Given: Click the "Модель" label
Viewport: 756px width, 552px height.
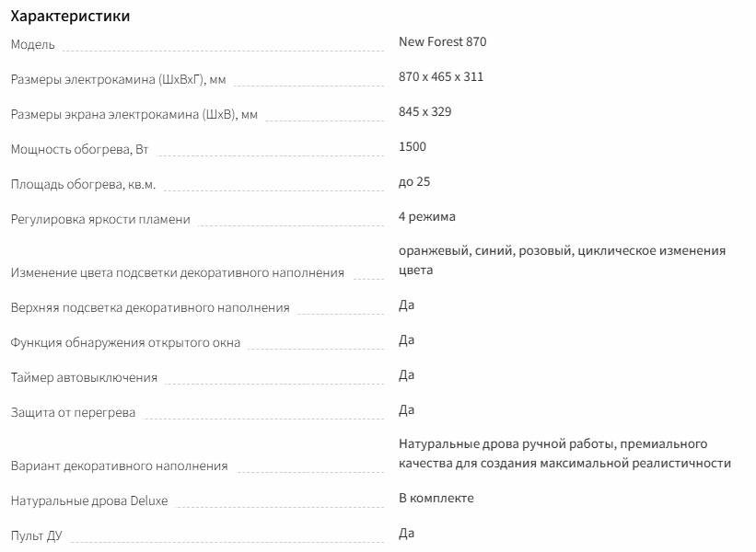Looking at the screenshot, I should [33, 44].
